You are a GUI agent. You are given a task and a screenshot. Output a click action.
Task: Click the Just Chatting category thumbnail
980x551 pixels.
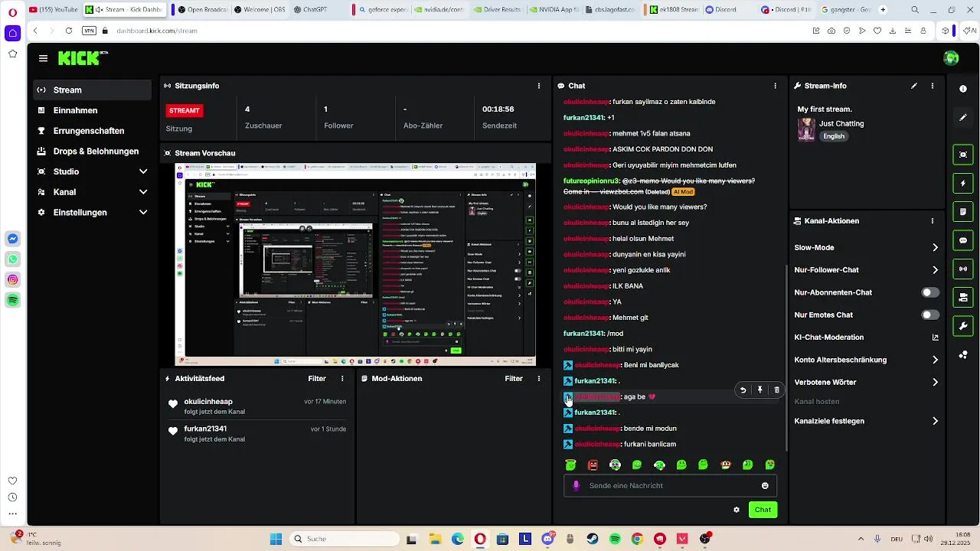pyautogui.click(x=806, y=129)
